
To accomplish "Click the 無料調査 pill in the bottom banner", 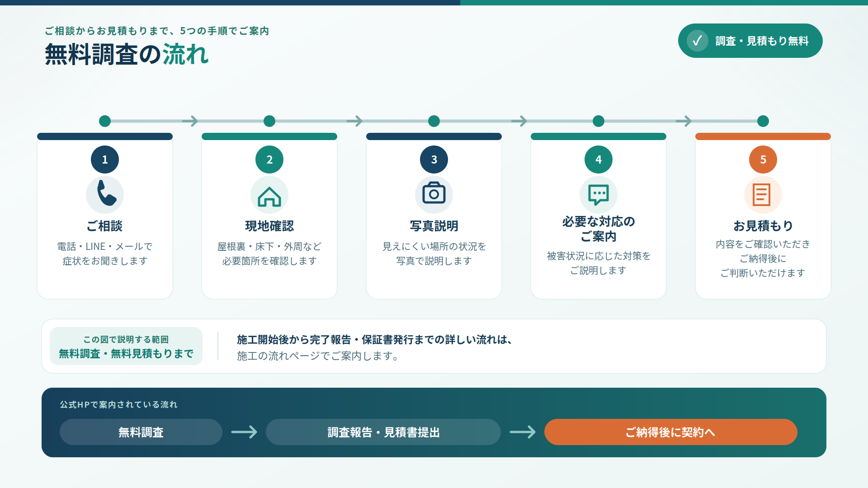I will (x=141, y=432).
